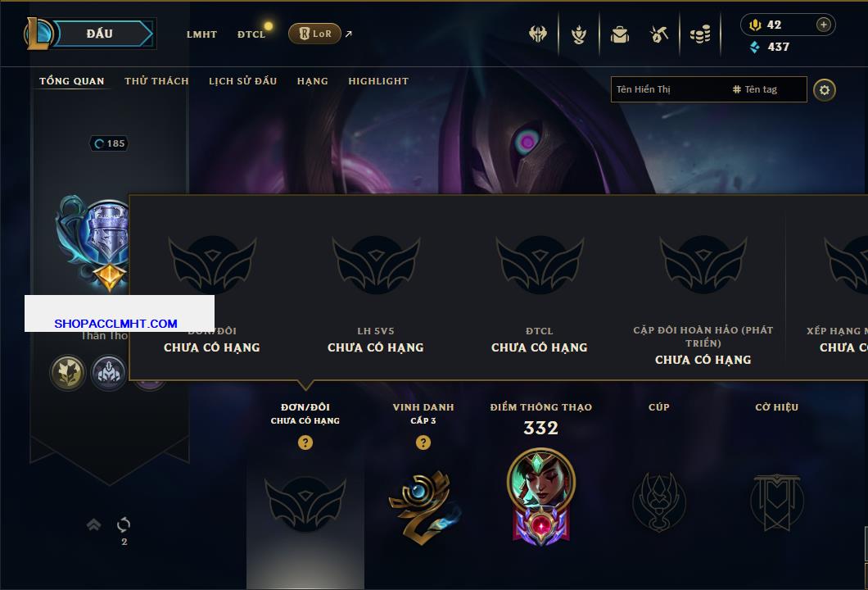Click the profile settings gear icon

point(825,90)
